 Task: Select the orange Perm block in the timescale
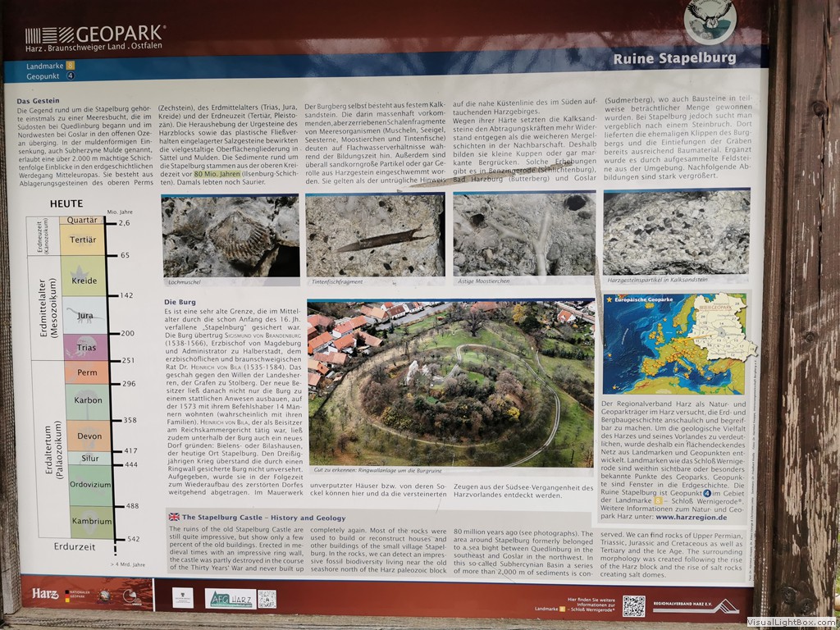coord(87,372)
